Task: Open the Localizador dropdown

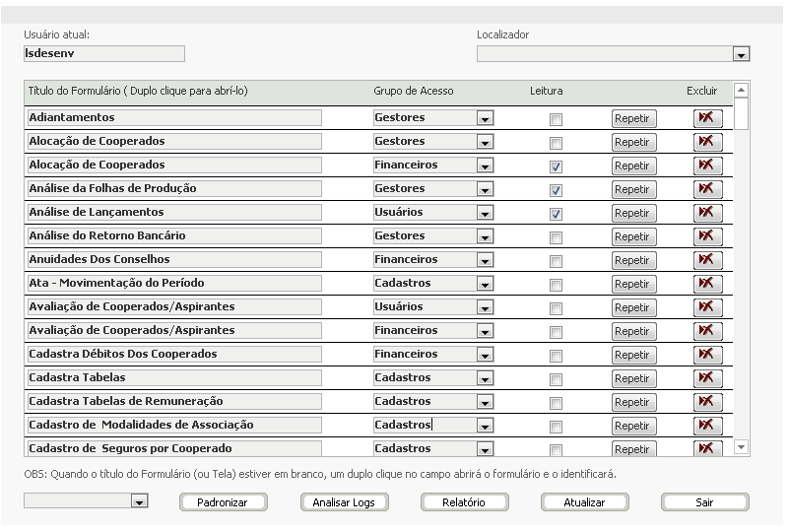Action: click(x=741, y=54)
